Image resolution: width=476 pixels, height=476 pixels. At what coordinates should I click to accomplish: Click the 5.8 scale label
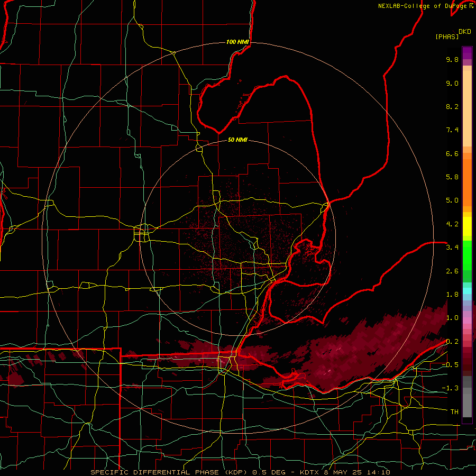(x=452, y=177)
